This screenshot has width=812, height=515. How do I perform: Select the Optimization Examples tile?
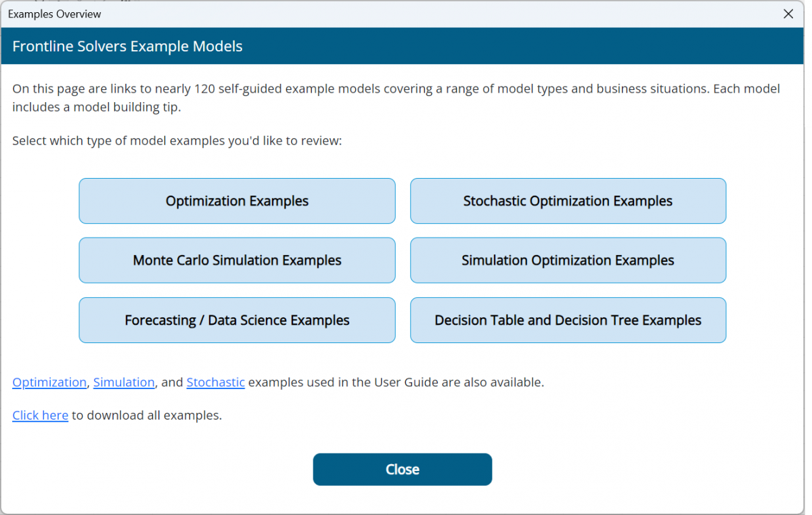coord(237,200)
